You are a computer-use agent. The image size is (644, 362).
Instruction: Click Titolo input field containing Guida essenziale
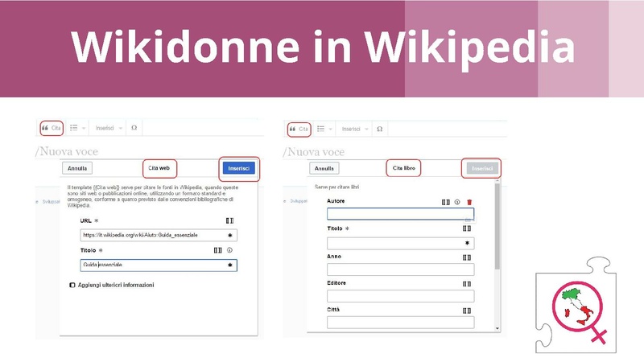(159, 265)
